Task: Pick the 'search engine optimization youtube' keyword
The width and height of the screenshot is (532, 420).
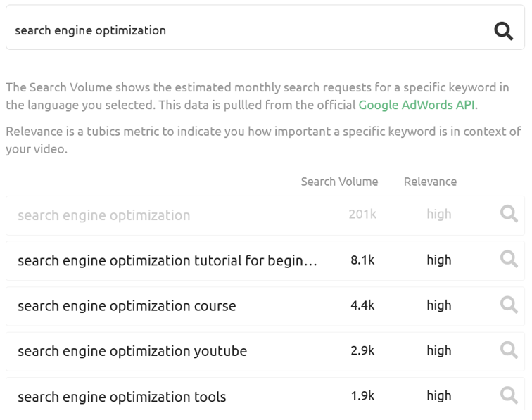Action: click(132, 351)
